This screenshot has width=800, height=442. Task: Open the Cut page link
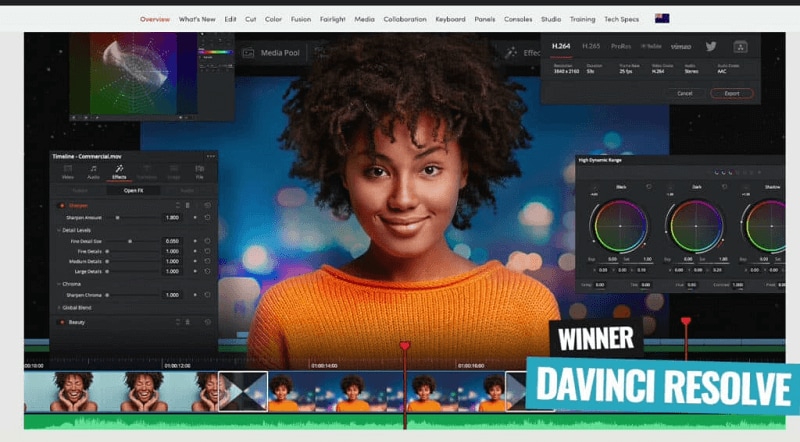pyautogui.click(x=251, y=19)
